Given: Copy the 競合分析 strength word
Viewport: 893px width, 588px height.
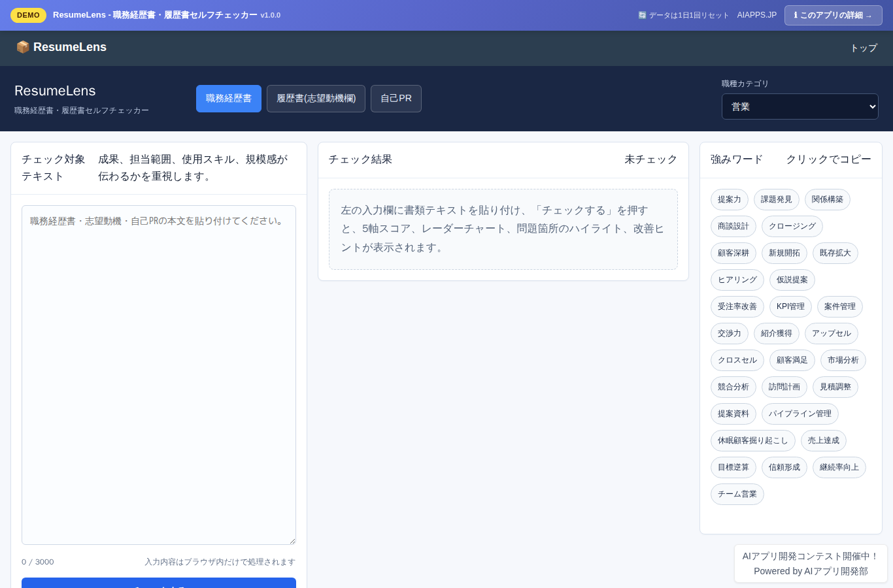Looking at the screenshot, I should (733, 387).
